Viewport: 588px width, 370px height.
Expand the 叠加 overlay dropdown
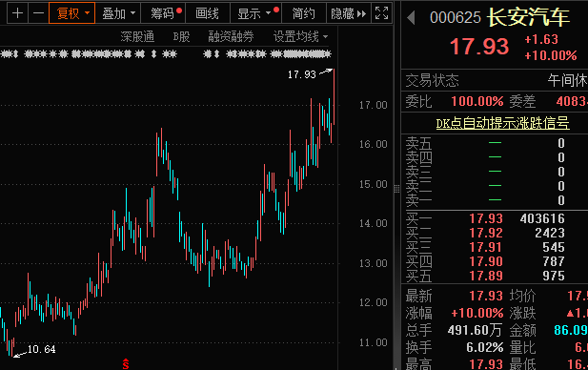point(118,13)
